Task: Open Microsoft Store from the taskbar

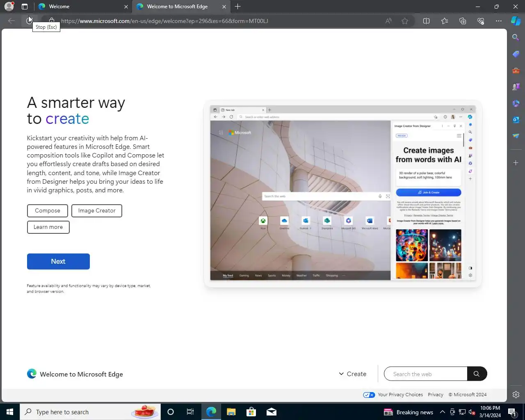Action: point(251,412)
